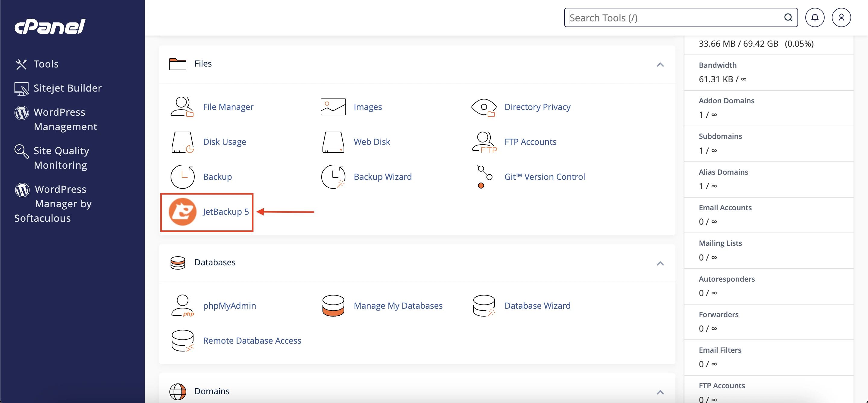
Task: Click the Remote Database Access link
Action: (x=252, y=340)
